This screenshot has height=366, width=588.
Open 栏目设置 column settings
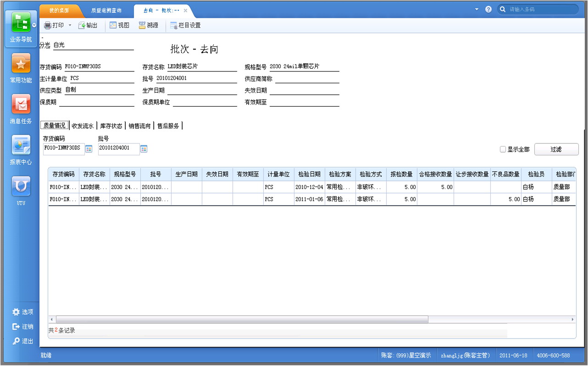[185, 25]
